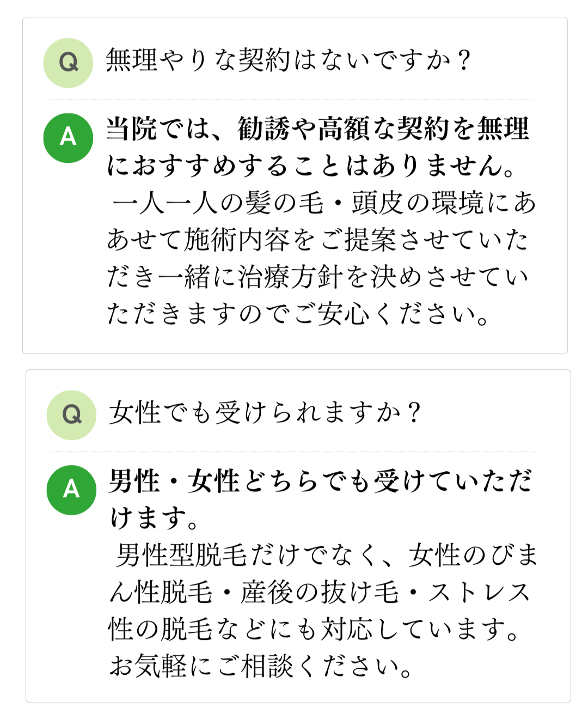
Task: Click the line 男性型脱毛だけでなく、女性のびま
Action: tap(327, 555)
